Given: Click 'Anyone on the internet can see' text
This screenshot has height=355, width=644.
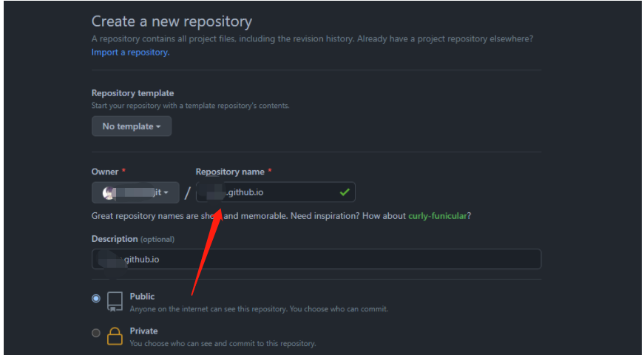Looking at the screenshot, I should pyautogui.click(x=259, y=309).
